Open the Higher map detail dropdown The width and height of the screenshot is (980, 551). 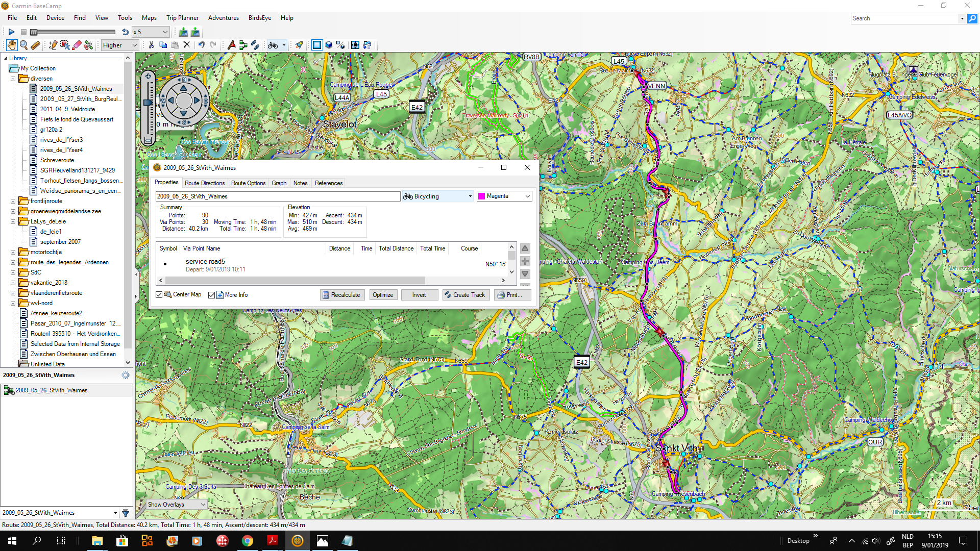click(120, 45)
